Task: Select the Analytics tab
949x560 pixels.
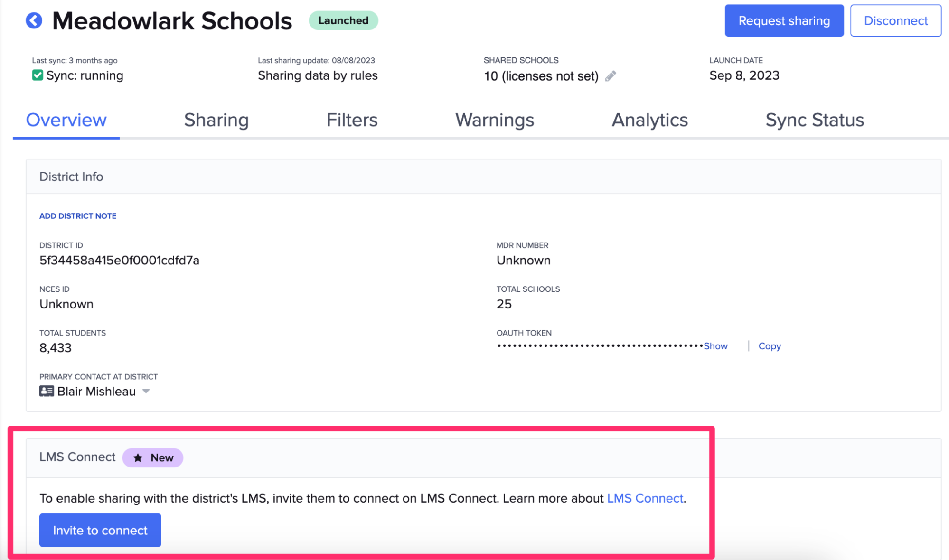Action: [x=650, y=120]
